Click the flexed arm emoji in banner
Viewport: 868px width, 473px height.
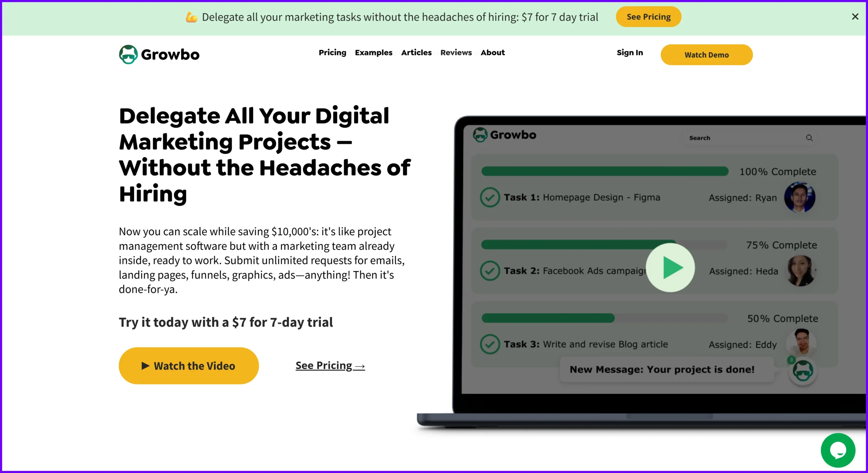pos(191,17)
